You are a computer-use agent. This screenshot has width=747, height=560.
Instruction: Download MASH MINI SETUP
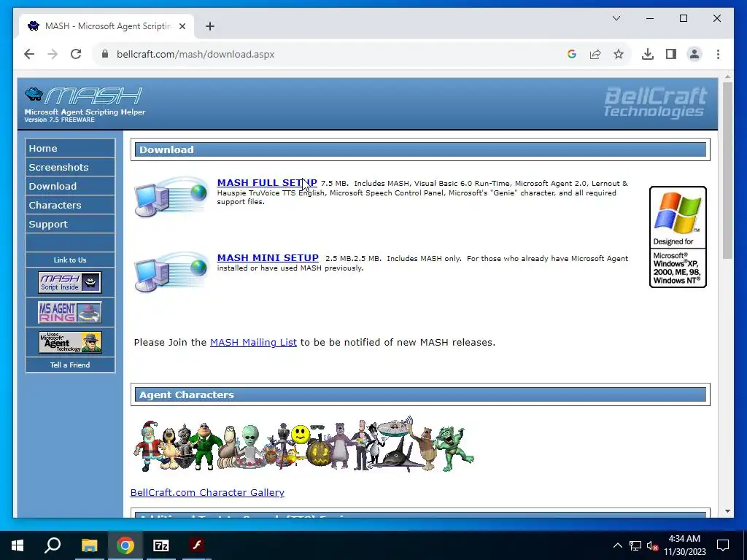click(268, 257)
